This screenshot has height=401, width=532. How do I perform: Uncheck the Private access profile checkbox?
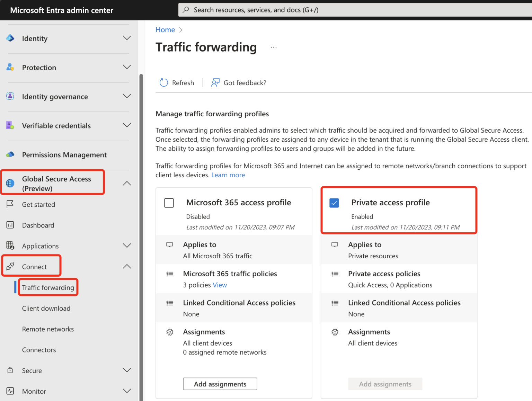pos(334,203)
